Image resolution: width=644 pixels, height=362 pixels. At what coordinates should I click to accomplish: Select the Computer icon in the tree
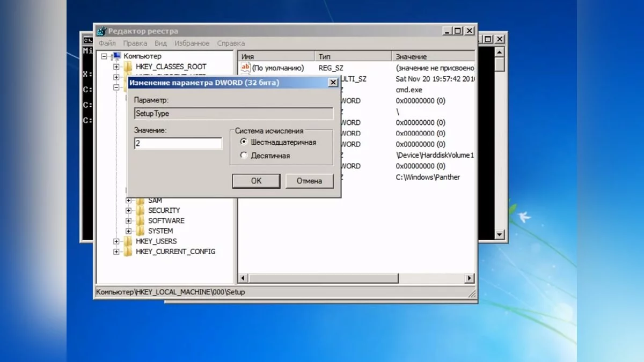coord(116,56)
